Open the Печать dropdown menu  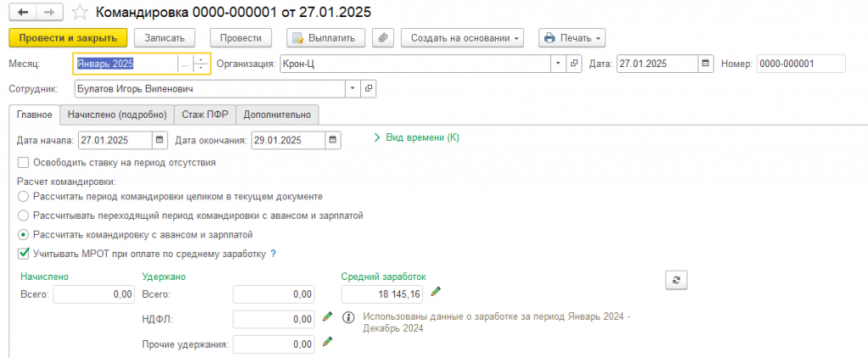(x=572, y=37)
